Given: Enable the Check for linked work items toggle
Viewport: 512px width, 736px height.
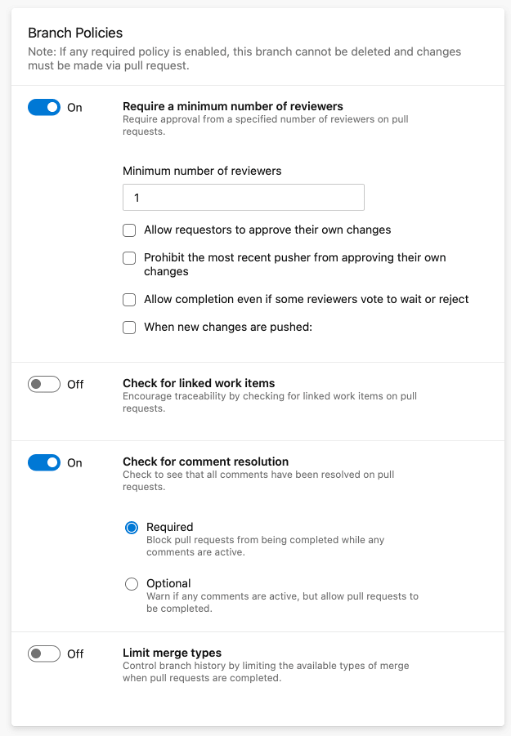Looking at the screenshot, I should [x=44, y=384].
